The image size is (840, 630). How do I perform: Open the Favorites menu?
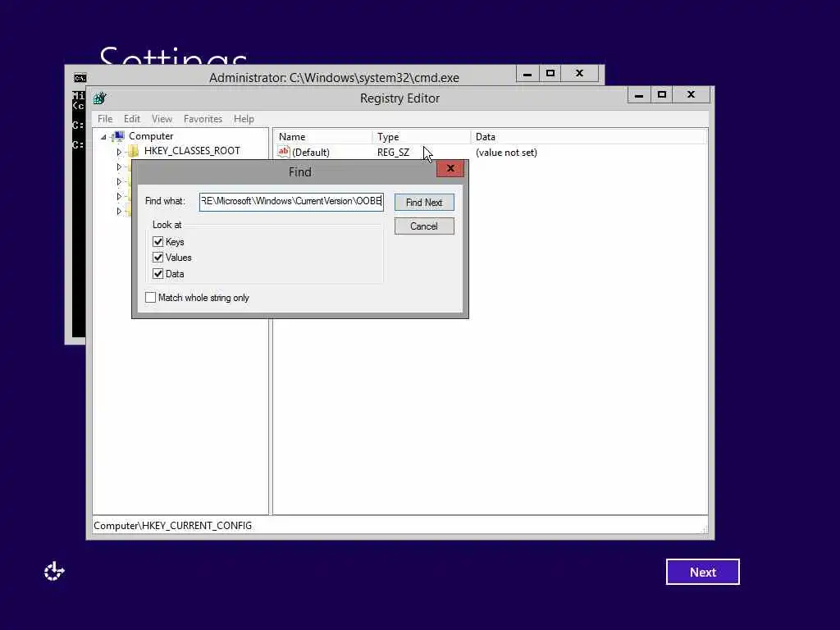(203, 119)
